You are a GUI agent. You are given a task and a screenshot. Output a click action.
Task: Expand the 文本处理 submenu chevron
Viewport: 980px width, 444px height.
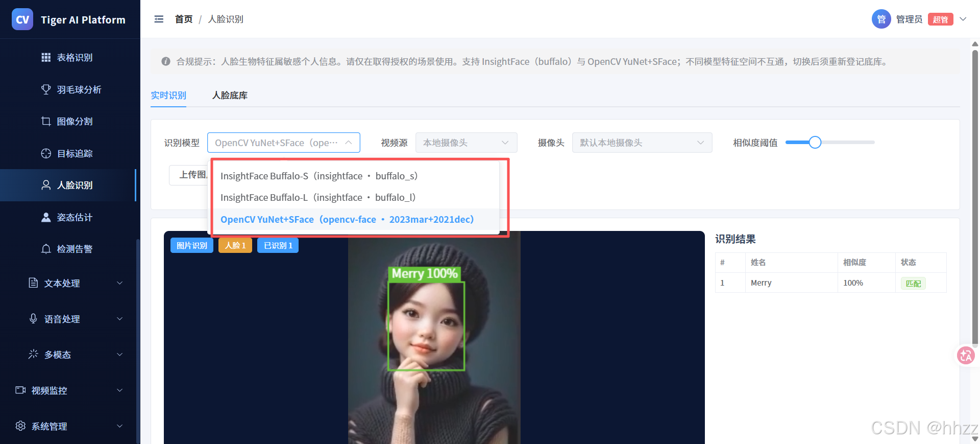pyautogui.click(x=120, y=283)
